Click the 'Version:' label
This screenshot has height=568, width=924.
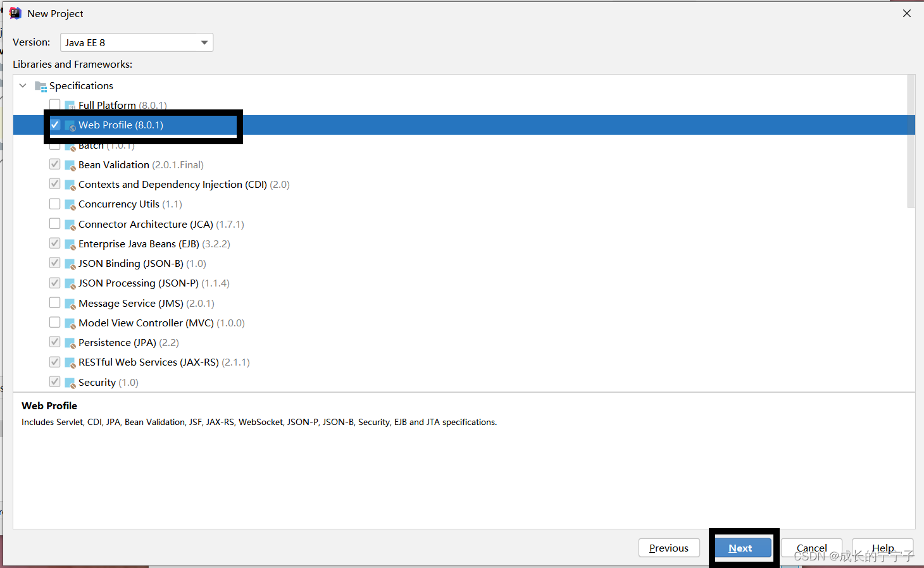click(x=32, y=42)
